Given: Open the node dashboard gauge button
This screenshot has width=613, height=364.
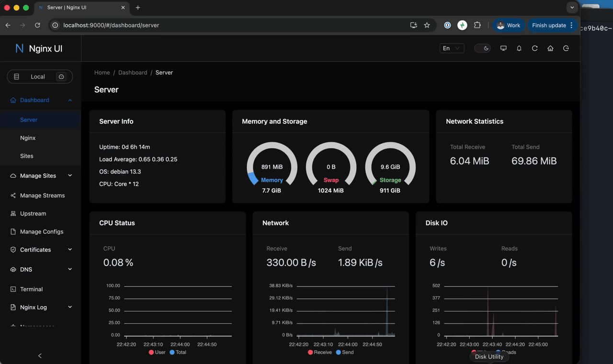Looking at the screenshot, I should (61, 77).
